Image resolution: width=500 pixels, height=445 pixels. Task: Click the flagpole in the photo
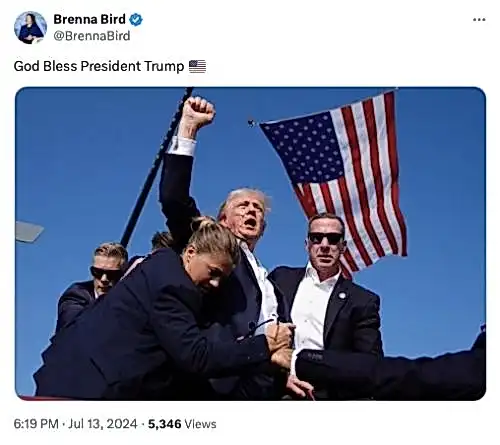(x=155, y=167)
